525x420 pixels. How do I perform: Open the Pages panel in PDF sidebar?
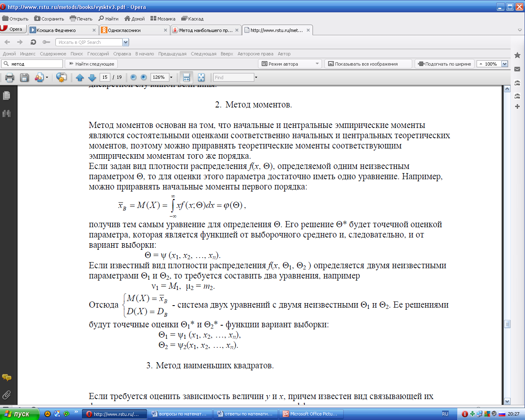[x=7, y=96]
